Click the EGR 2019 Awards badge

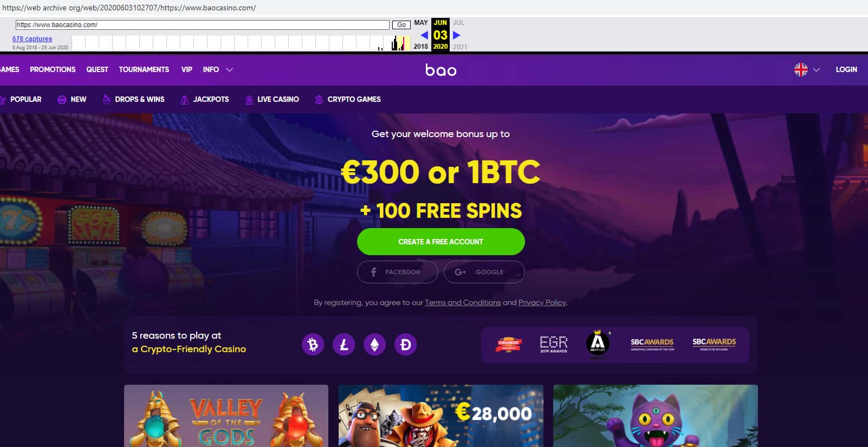[553, 344]
